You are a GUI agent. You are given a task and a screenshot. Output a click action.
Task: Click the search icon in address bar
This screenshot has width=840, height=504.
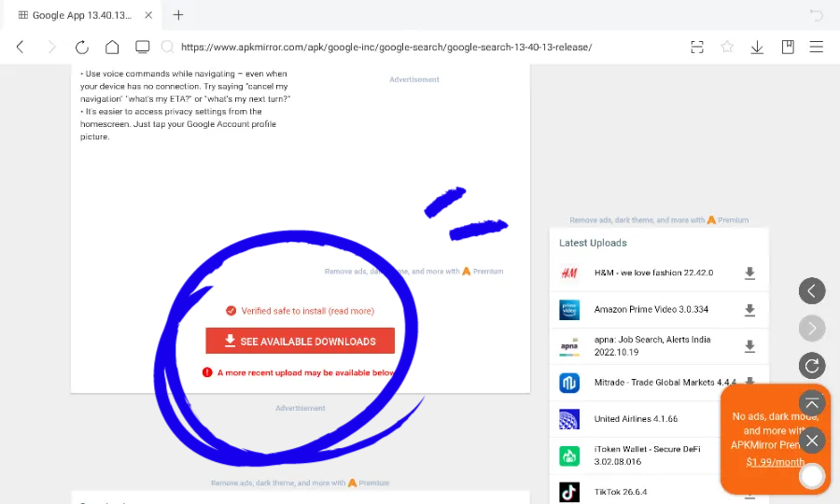(x=168, y=47)
